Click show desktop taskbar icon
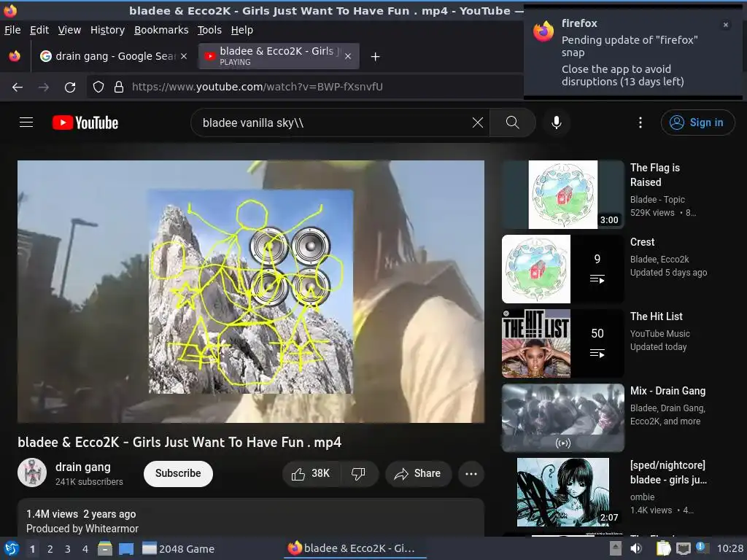 [126, 548]
